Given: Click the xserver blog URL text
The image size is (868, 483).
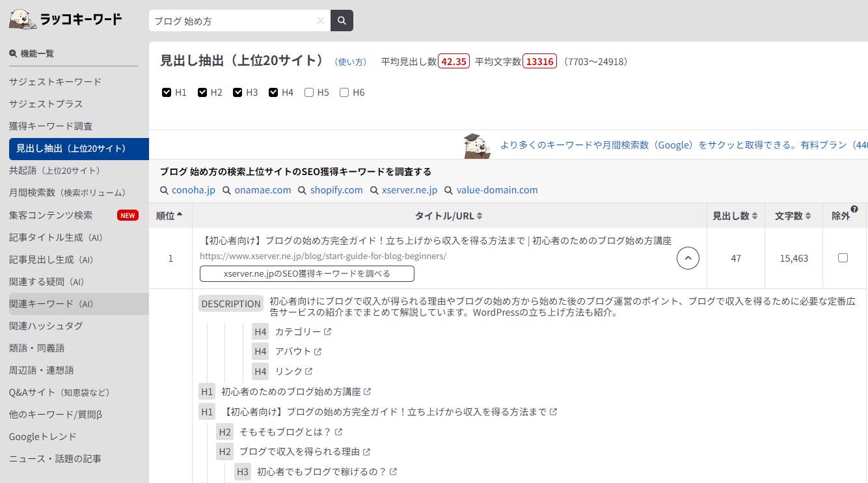Looking at the screenshot, I should pyautogui.click(x=323, y=256).
